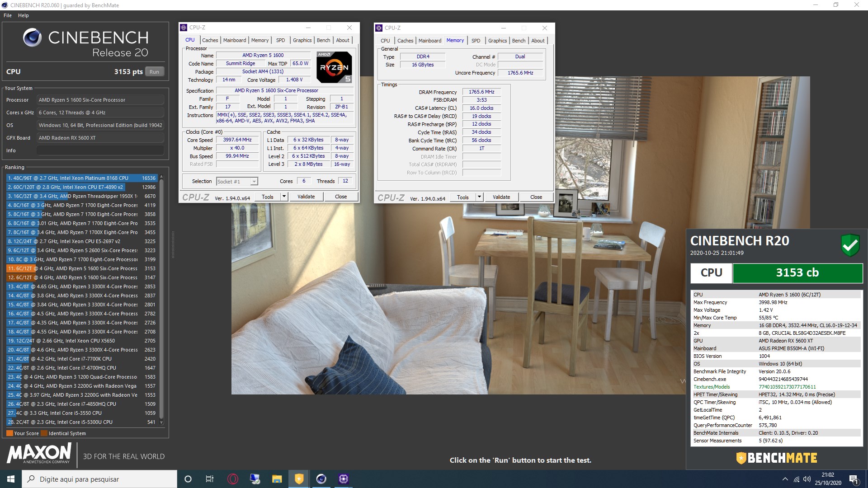Click the Identical System brown legend swatch
Viewport: 868px width, 488px height.
(44, 433)
